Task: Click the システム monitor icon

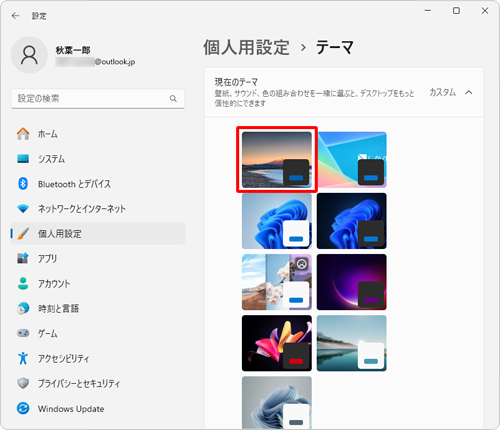Action: click(23, 159)
